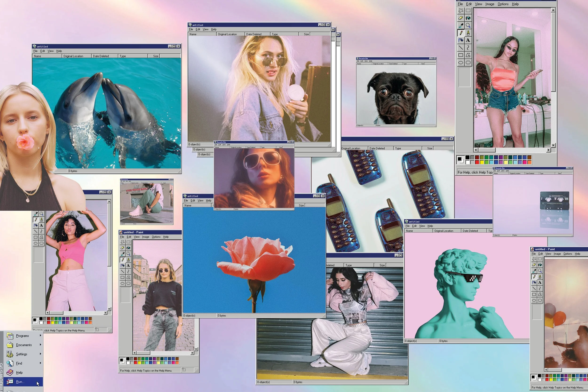Pick the Ellipse tool in the black-sweater Paint window
This screenshot has width=588, height=392.
(x=123, y=283)
